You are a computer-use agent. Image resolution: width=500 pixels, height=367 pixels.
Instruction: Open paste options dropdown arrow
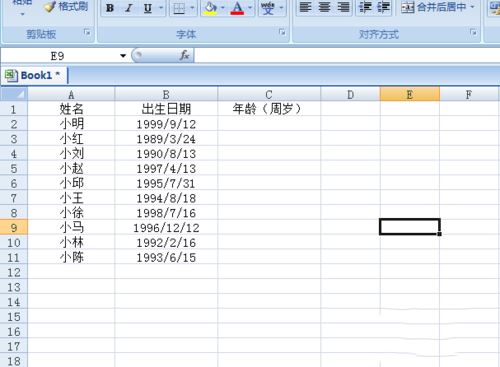tap(22, 14)
